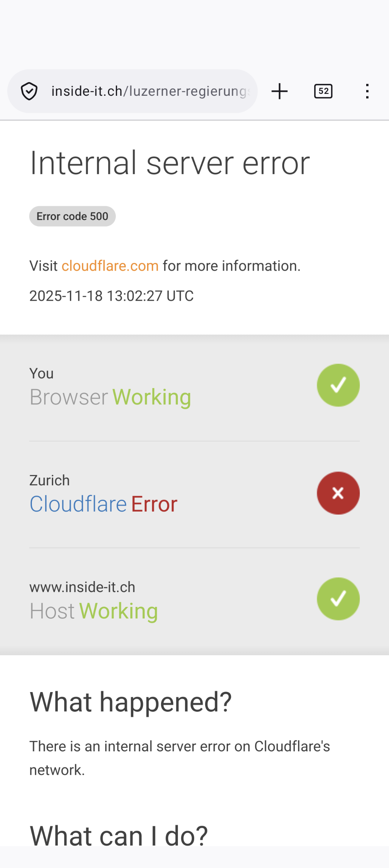
Task: Tap the What happened? heading
Action: (x=131, y=702)
